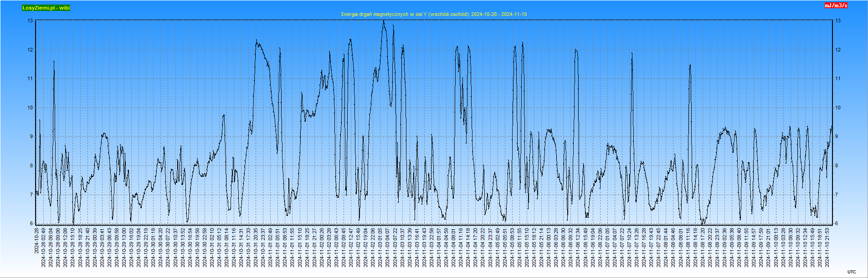Select the 2024-11-04 01:57 time label
Screen dimensions: 868x278
[x=439, y=247]
